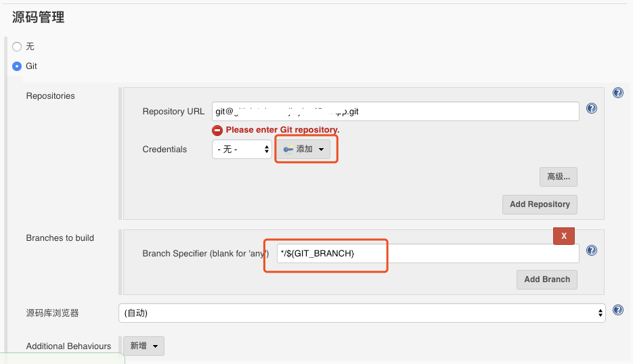Select the Git radio button
Viewport: 633px width, 364px height.
click(x=18, y=66)
